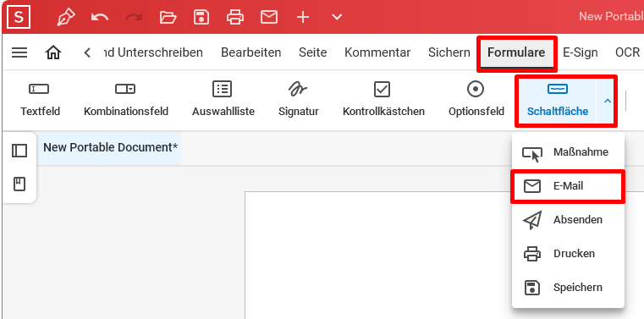Insert a Kombinationsfeld form field
Screen dimensions: 644x319
coord(126,99)
